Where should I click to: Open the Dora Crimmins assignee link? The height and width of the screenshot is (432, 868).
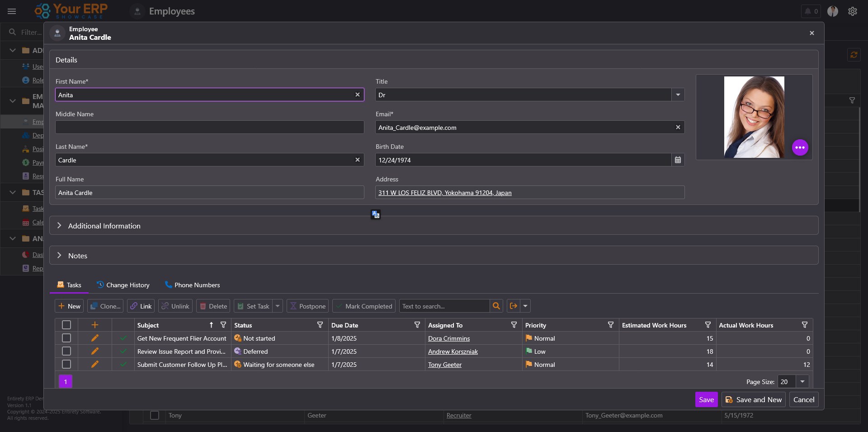click(x=448, y=339)
